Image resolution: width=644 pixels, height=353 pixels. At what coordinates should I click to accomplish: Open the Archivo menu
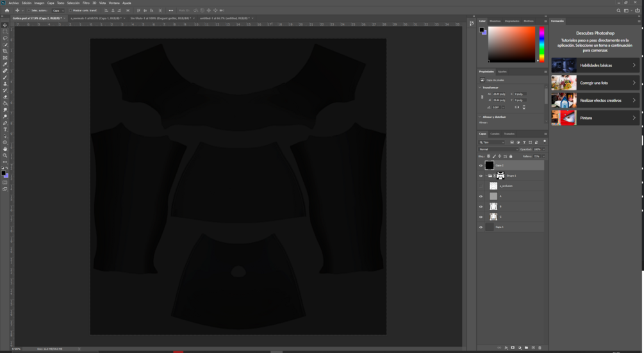point(13,3)
